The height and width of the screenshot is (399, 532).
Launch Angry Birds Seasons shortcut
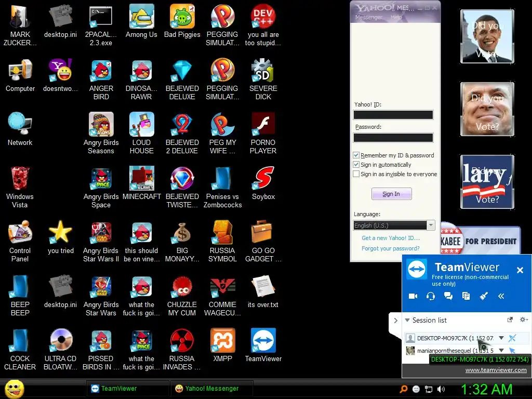(101, 134)
